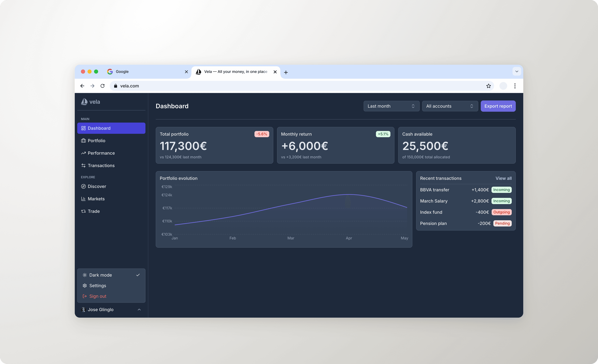Close the Google tab
This screenshot has width=598, height=364.
click(x=186, y=72)
